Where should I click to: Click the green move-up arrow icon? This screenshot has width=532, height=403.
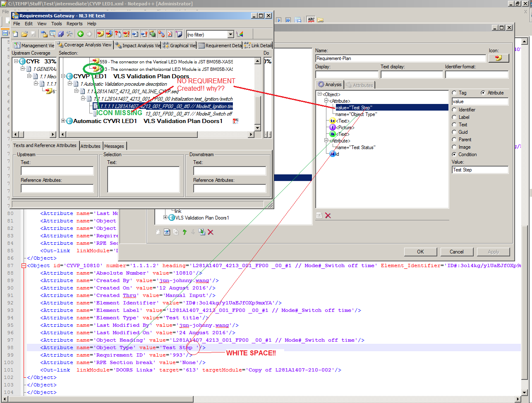pos(185,232)
